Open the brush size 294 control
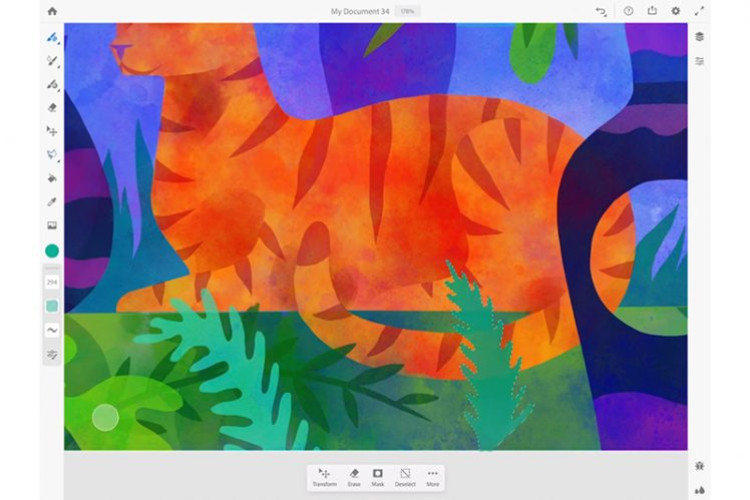Viewport: 750px width, 500px height. coord(52,282)
